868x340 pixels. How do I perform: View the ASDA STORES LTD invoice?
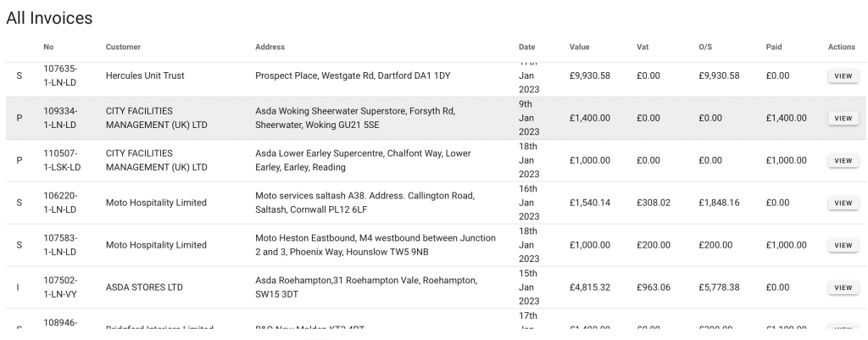pos(843,288)
